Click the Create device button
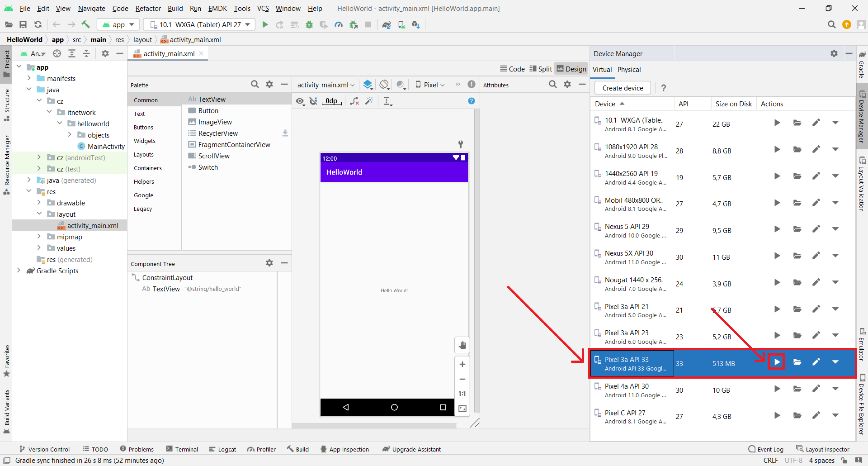The height and width of the screenshot is (466, 868). tap(623, 88)
